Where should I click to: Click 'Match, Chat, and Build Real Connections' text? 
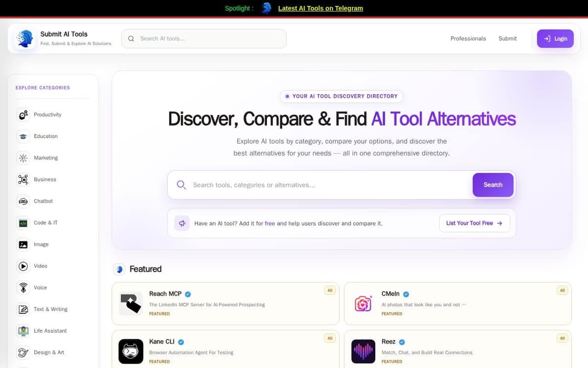(x=427, y=353)
